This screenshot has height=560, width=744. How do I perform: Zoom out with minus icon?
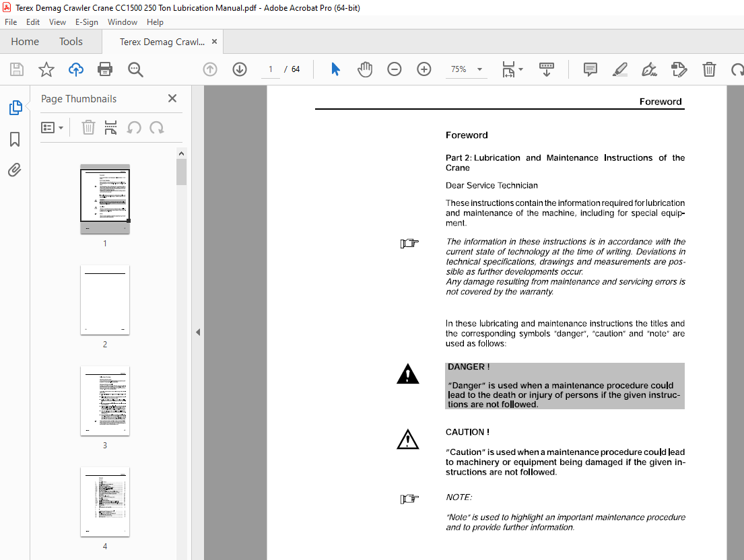click(x=395, y=69)
